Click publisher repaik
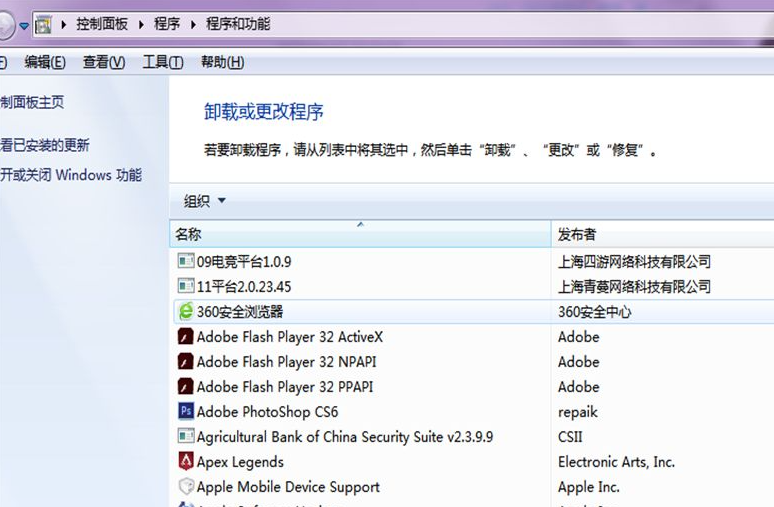Viewport: 774px width, 507px height. click(578, 412)
